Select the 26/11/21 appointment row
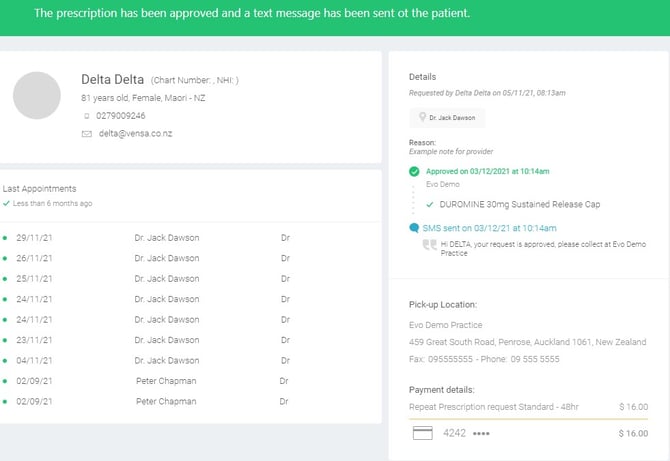The width and height of the screenshot is (670, 461). [190, 258]
